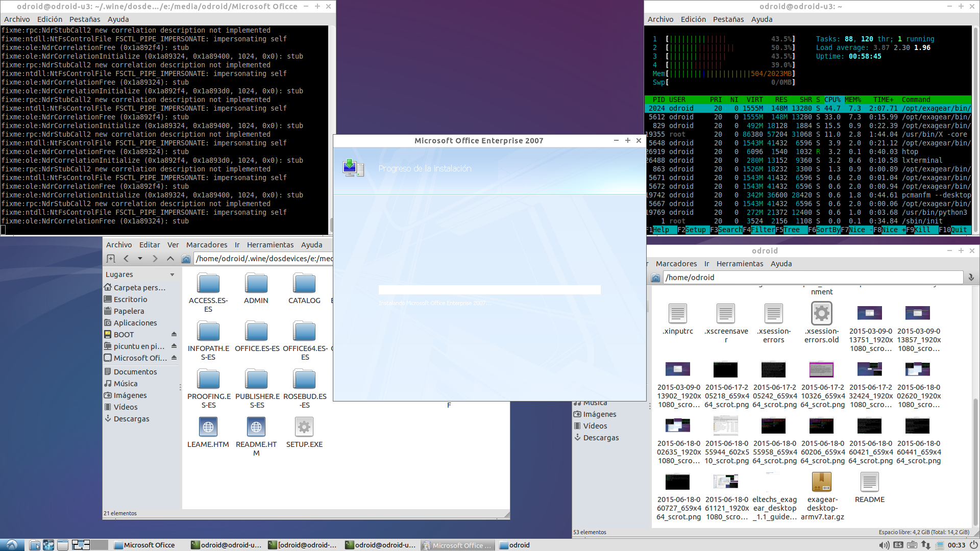This screenshot has width=980, height=551.
Task: Open network connections tray icon
Action: pos(926,545)
